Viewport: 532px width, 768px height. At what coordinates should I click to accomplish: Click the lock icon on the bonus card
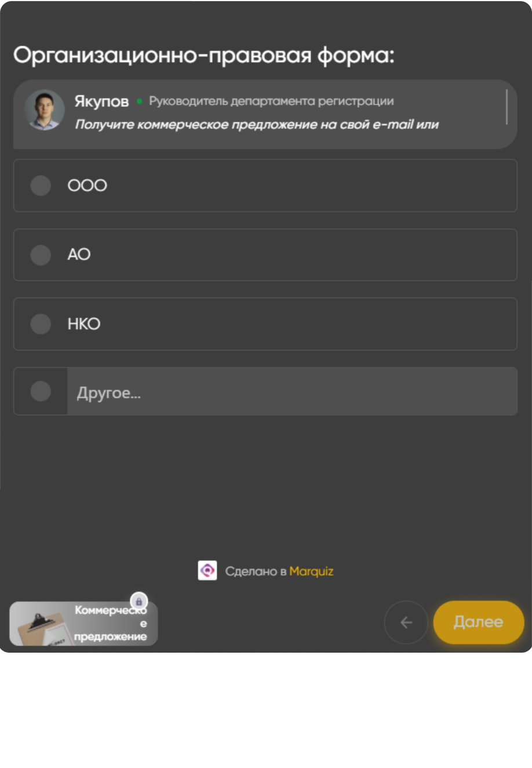point(139,601)
